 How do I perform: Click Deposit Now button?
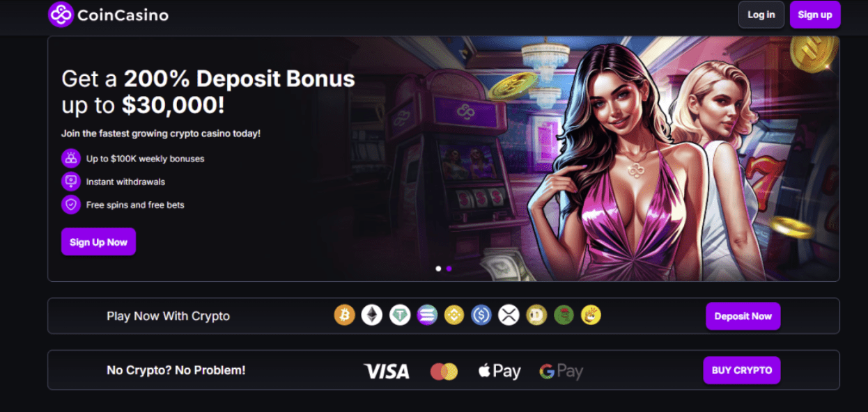[743, 316]
